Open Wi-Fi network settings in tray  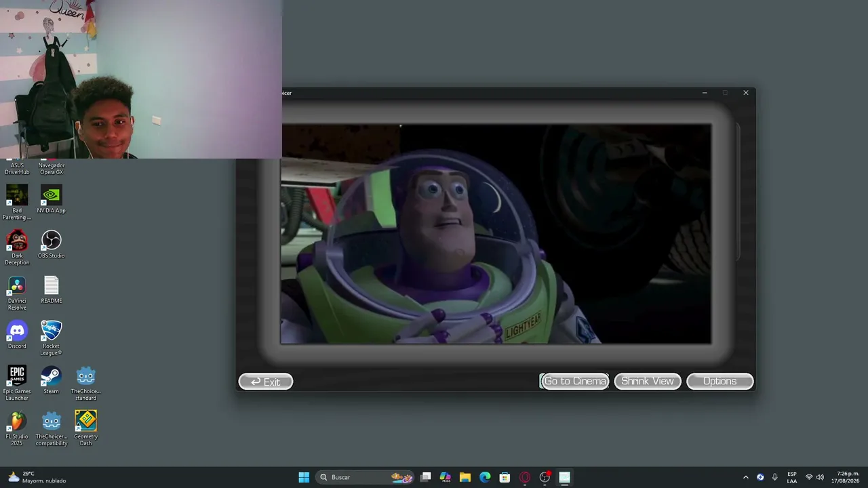click(809, 477)
